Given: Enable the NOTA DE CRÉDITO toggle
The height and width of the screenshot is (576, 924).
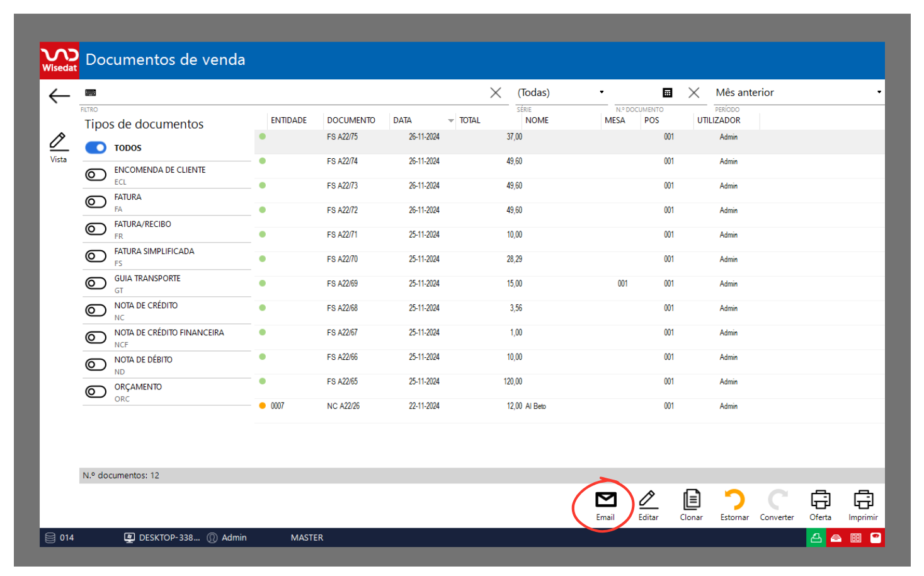Looking at the screenshot, I should (96, 310).
